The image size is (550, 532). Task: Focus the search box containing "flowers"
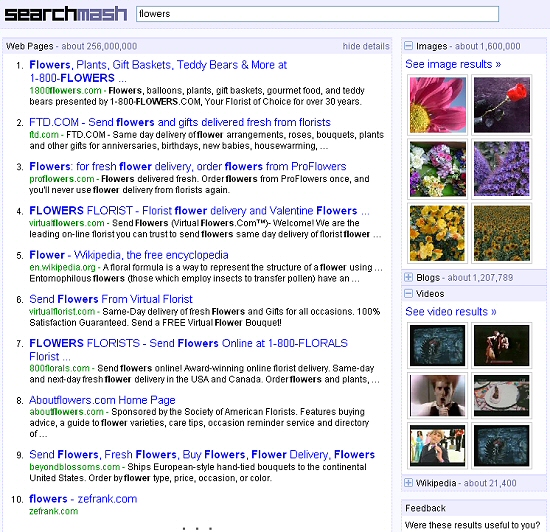click(x=317, y=14)
